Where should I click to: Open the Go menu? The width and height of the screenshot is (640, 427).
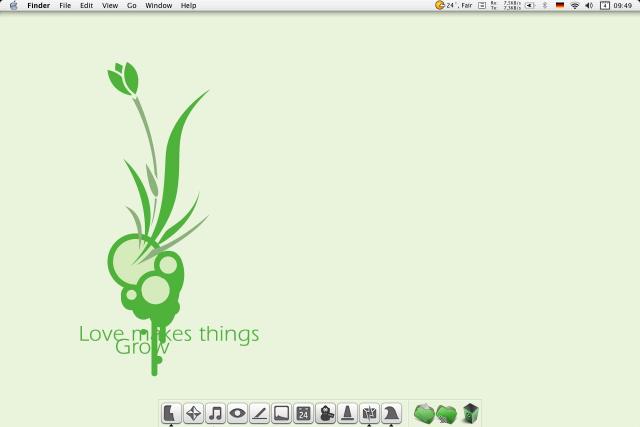[131, 5]
